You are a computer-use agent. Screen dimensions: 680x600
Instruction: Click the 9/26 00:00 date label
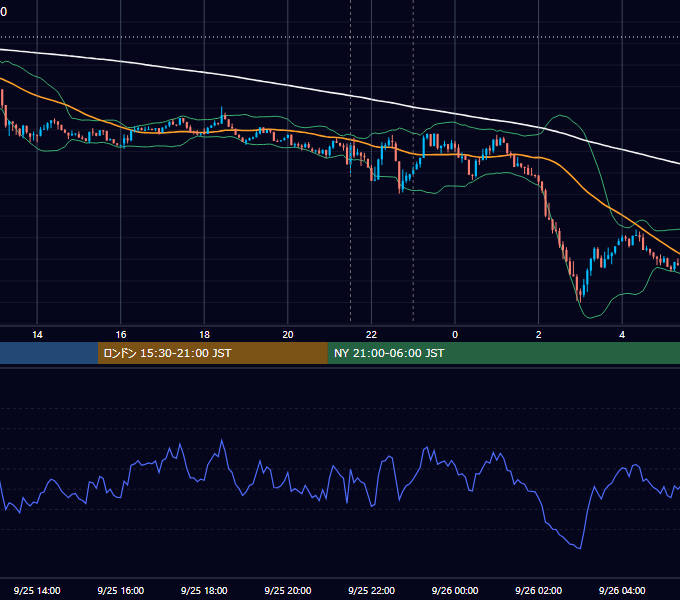[x=455, y=590]
